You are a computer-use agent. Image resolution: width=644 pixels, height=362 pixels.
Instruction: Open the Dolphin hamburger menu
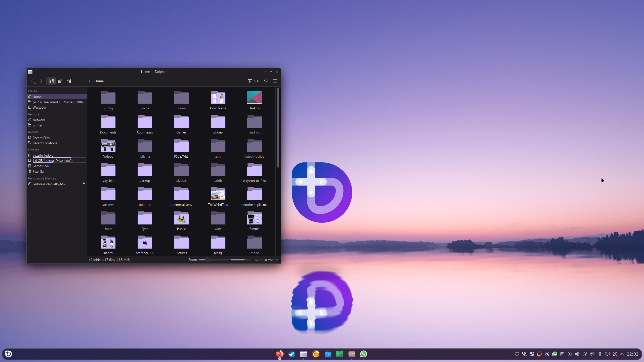275,81
